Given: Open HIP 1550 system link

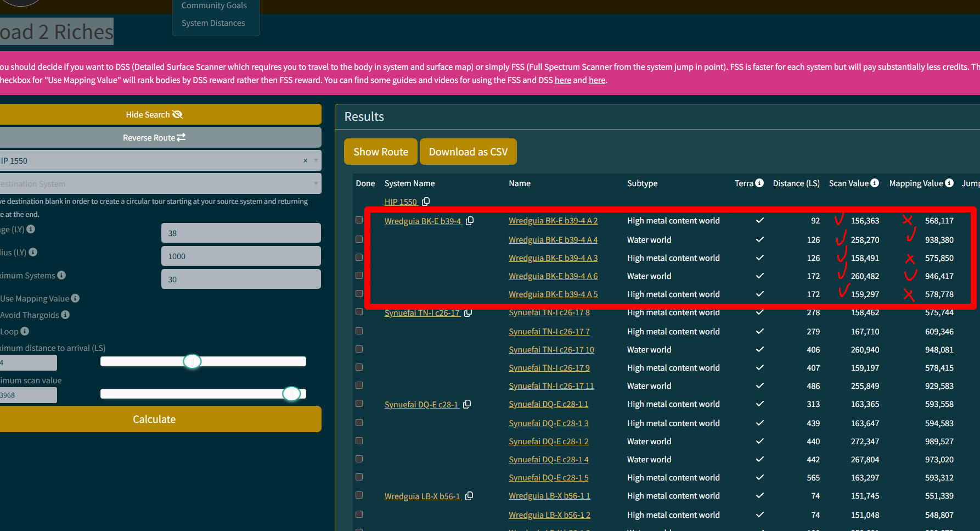Looking at the screenshot, I should (x=401, y=202).
